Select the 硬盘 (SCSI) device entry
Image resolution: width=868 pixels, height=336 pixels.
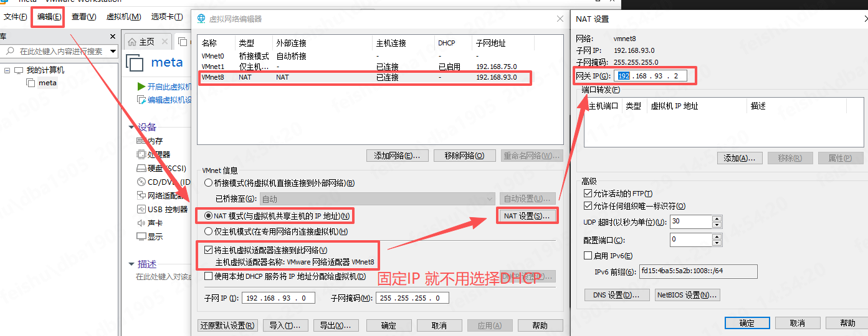tap(161, 168)
